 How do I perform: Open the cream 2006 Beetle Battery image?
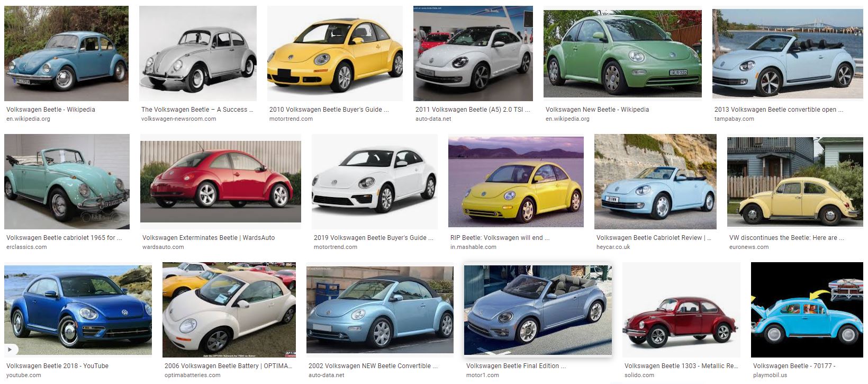[x=229, y=310]
